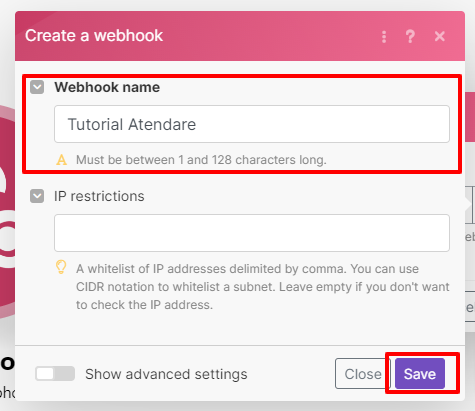
Task: Collapse the Webhook name field chevron
Action: pos(37,87)
